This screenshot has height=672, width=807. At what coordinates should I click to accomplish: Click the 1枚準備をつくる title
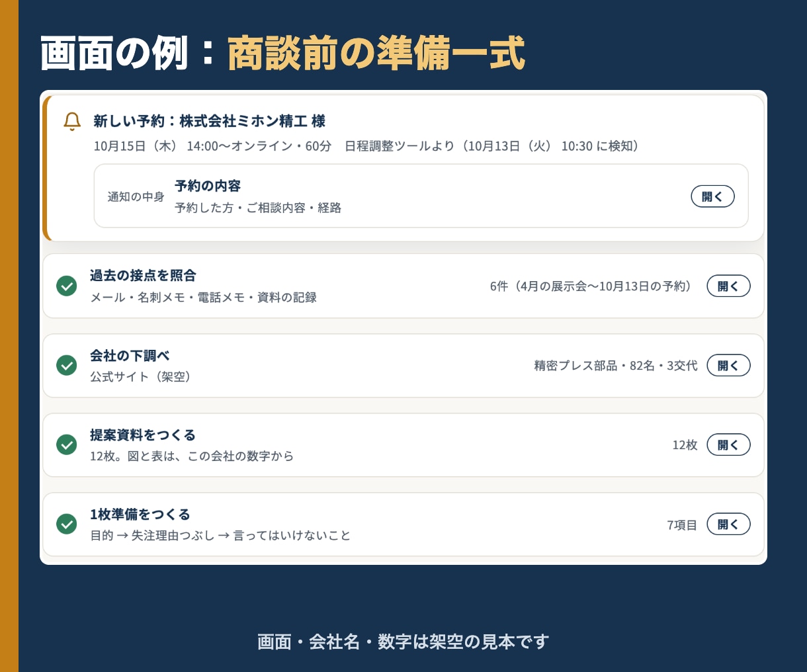140,514
